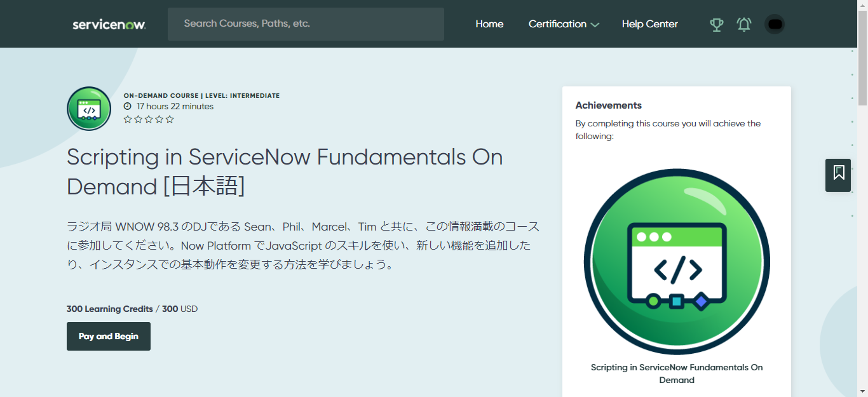Select the green course badge beside the title
Screen dimensions: 868x397
[x=88, y=108]
